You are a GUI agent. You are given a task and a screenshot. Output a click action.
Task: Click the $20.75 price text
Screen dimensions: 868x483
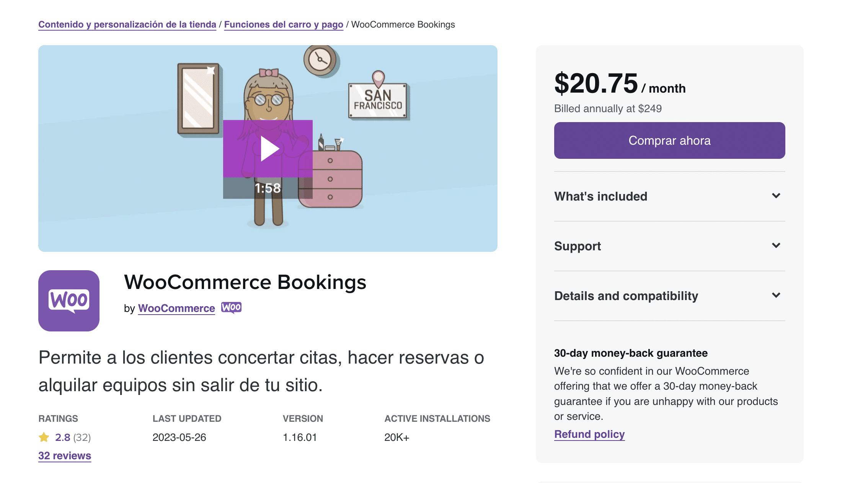pyautogui.click(x=596, y=83)
